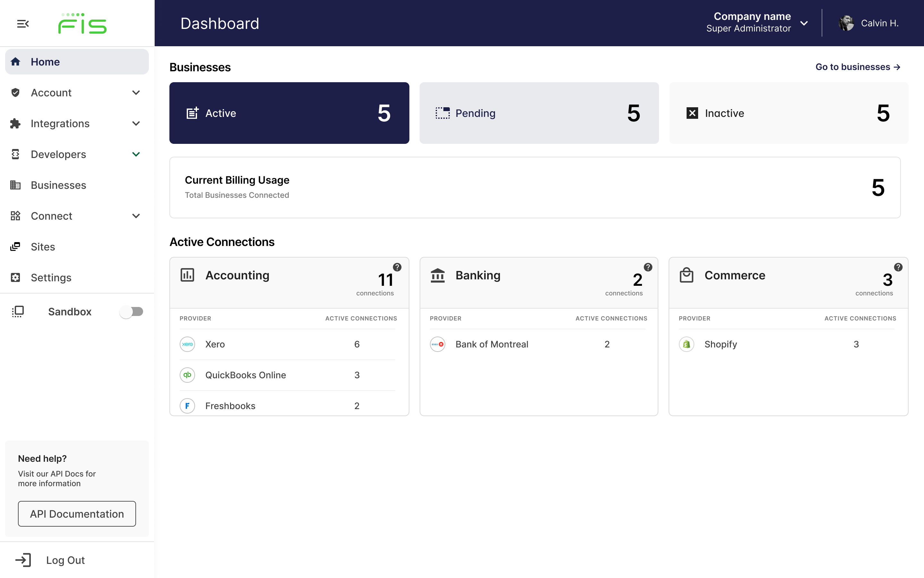Viewport: 924px width, 578px height.
Task: Click the 11 connections count in Accounting
Action: click(x=386, y=280)
